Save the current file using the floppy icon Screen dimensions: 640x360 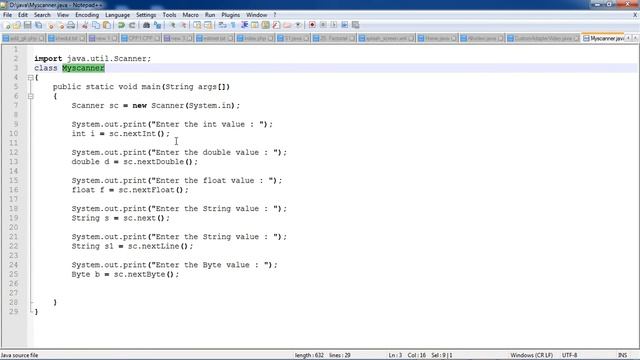[x=27, y=25]
